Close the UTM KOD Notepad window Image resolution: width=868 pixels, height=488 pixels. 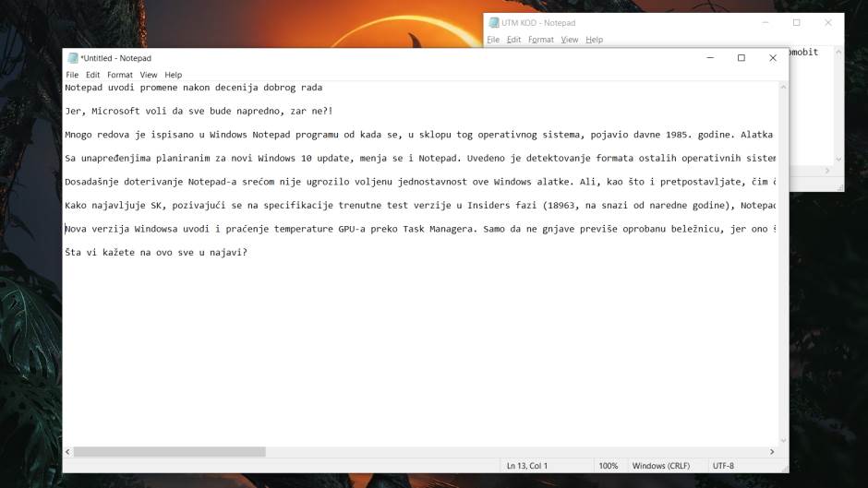(827, 23)
